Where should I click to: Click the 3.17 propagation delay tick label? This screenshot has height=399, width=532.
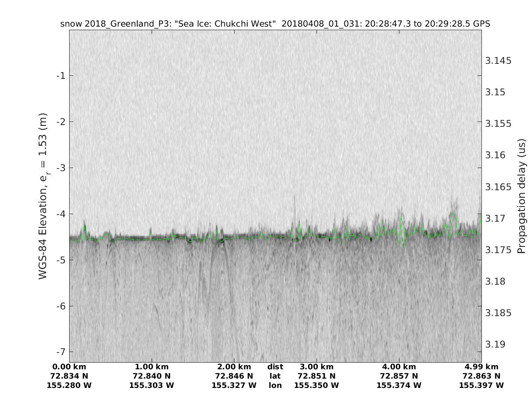click(496, 218)
